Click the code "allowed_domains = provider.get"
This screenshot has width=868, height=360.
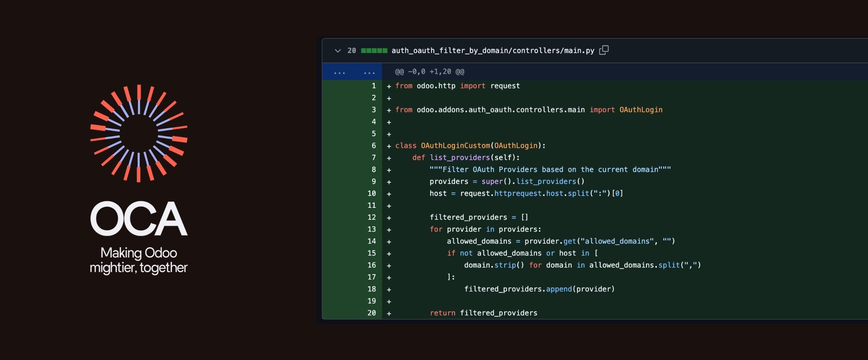point(511,241)
